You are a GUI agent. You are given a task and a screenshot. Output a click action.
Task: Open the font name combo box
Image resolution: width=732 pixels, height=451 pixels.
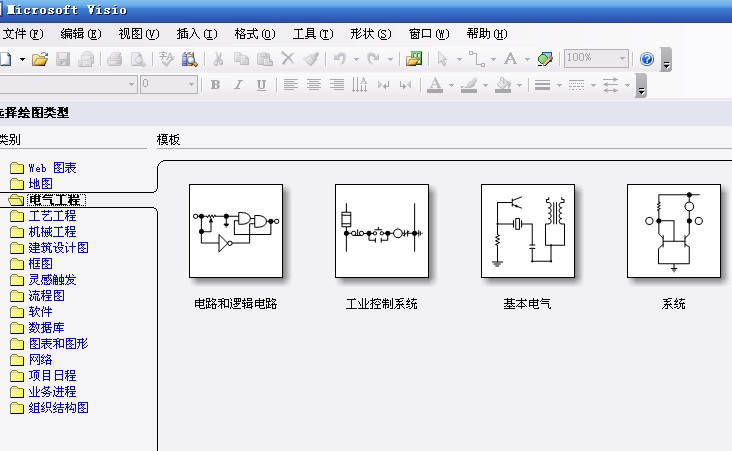pos(68,85)
